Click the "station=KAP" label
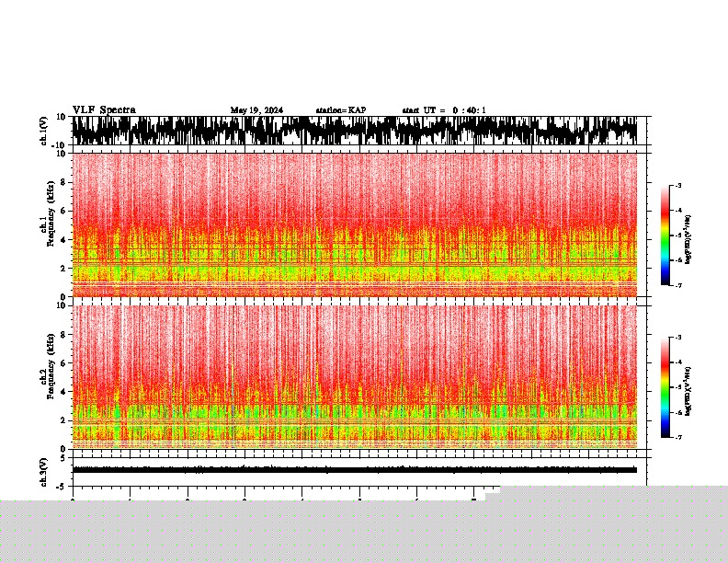 tap(341, 110)
